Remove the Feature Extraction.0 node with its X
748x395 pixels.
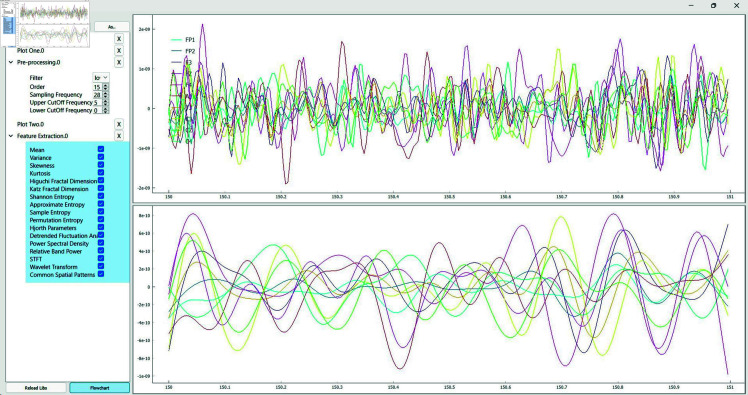[119, 136]
